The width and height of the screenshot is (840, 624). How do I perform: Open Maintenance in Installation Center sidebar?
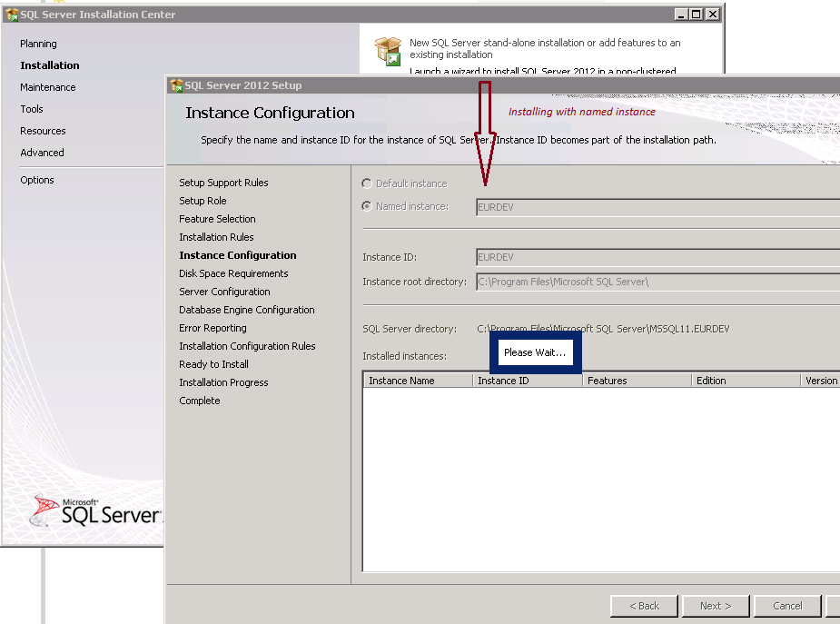click(48, 87)
